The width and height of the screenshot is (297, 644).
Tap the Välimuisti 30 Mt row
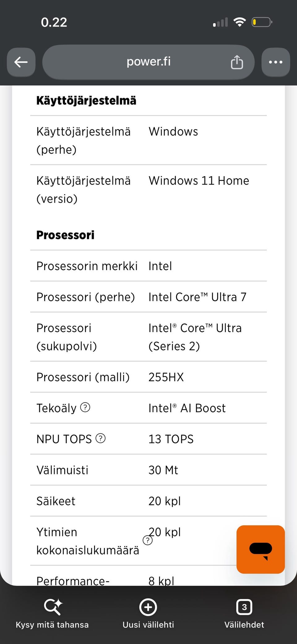[148, 470]
